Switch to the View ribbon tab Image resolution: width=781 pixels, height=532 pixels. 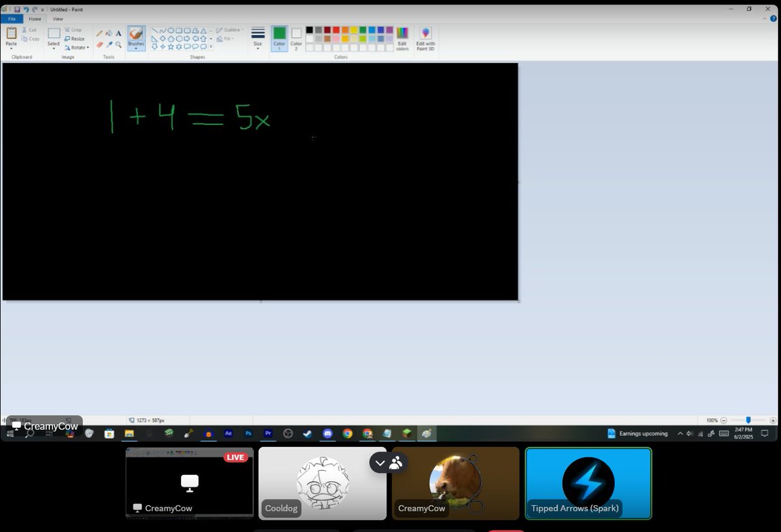[x=58, y=19]
